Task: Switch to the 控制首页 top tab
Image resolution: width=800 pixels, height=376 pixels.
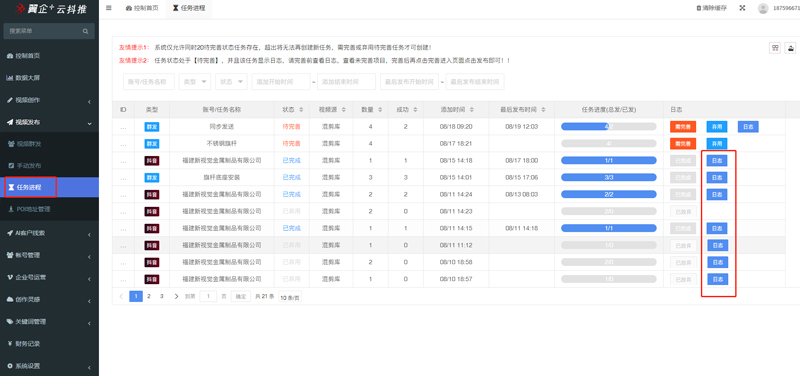Action: pyautogui.click(x=142, y=9)
